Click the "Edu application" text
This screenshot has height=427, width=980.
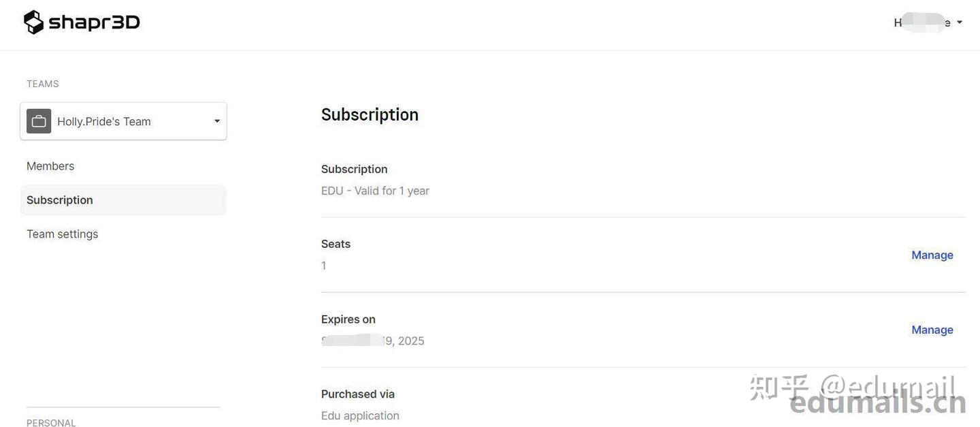pyautogui.click(x=360, y=415)
